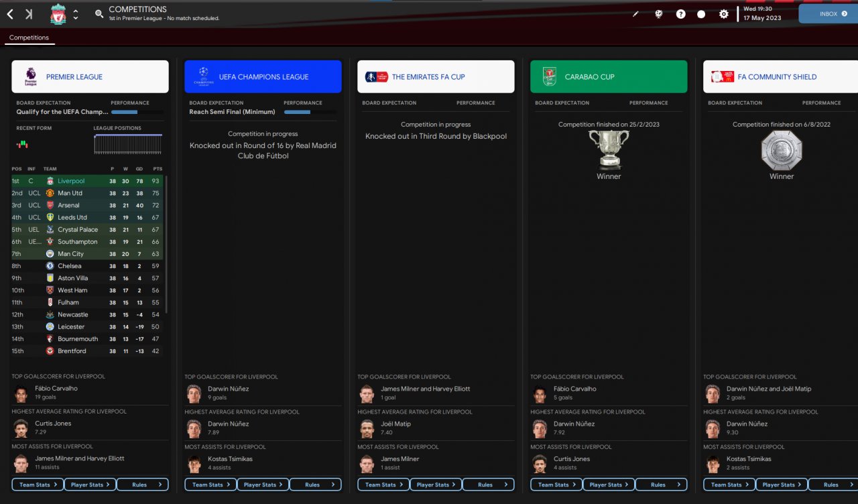Open the world globe icon
Image resolution: width=858 pixels, height=504 pixels.
pos(659,14)
